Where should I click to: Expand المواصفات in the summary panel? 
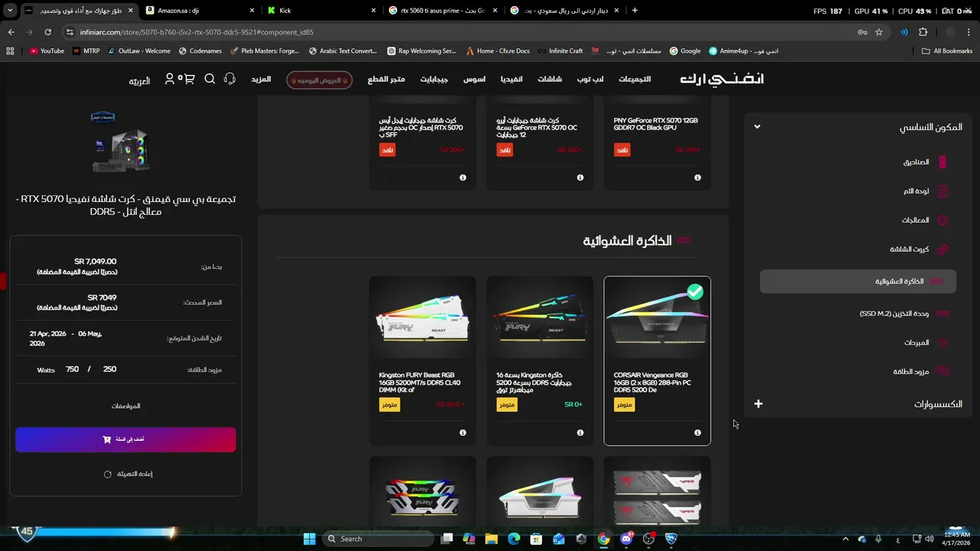[x=126, y=406]
